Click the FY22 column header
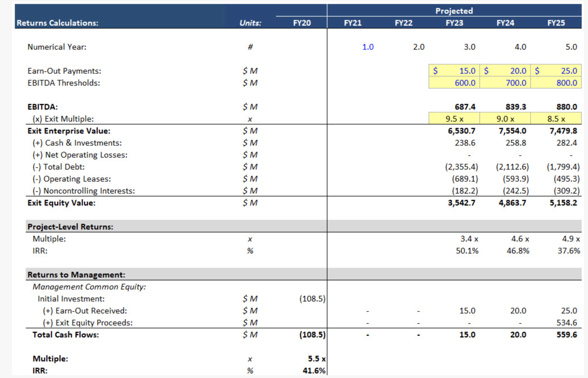The image size is (588, 378). click(x=403, y=23)
